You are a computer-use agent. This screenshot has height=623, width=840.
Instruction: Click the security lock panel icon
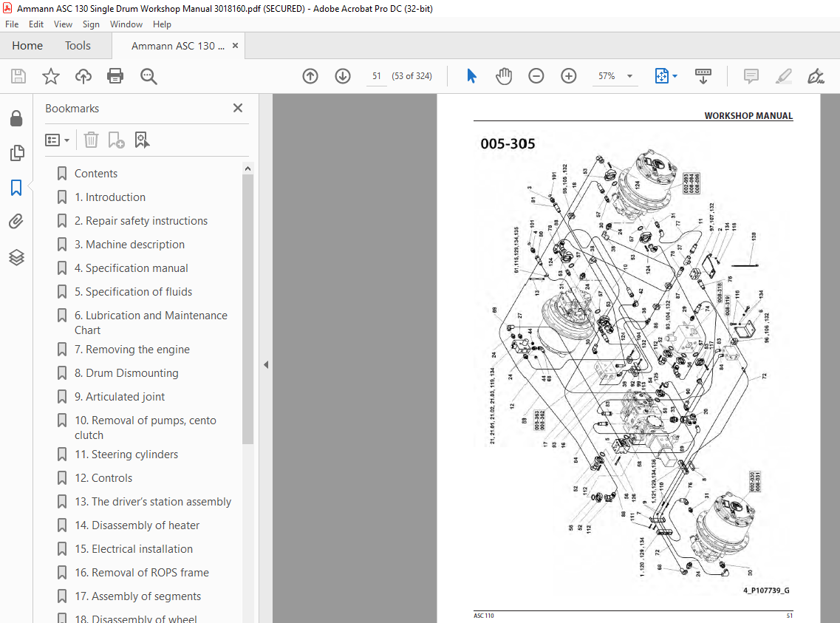16,118
